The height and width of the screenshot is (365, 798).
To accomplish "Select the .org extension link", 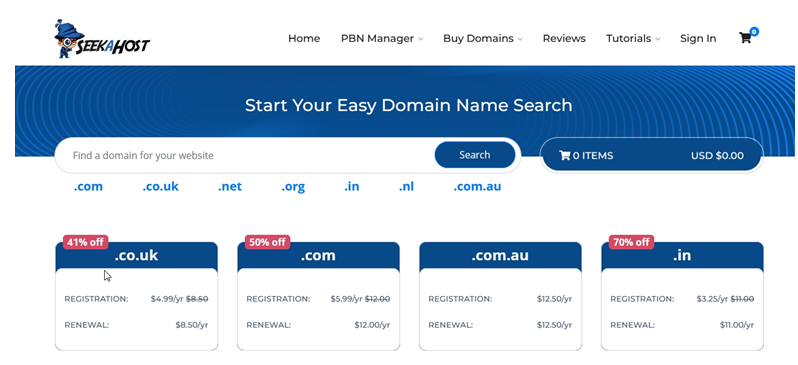I will pos(293,187).
